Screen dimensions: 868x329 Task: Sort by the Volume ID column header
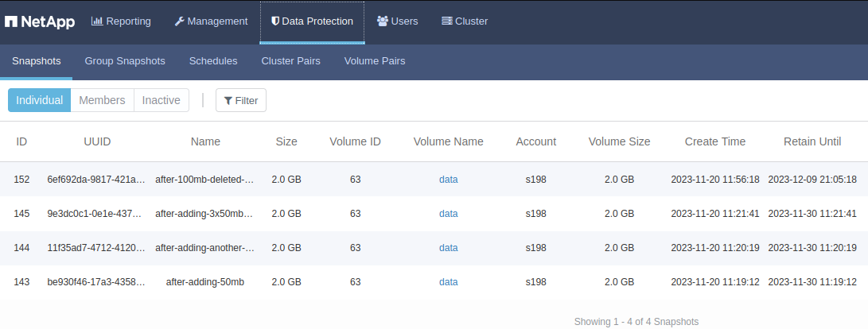[x=355, y=141]
